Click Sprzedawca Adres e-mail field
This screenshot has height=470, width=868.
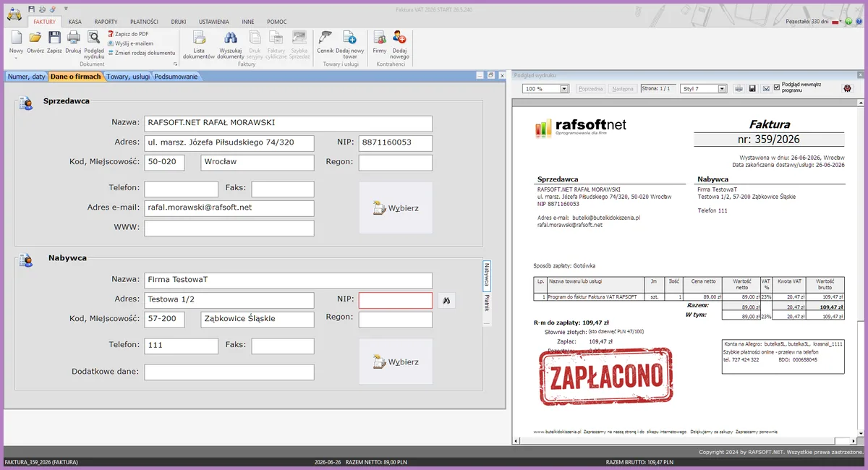pos(229,208)
